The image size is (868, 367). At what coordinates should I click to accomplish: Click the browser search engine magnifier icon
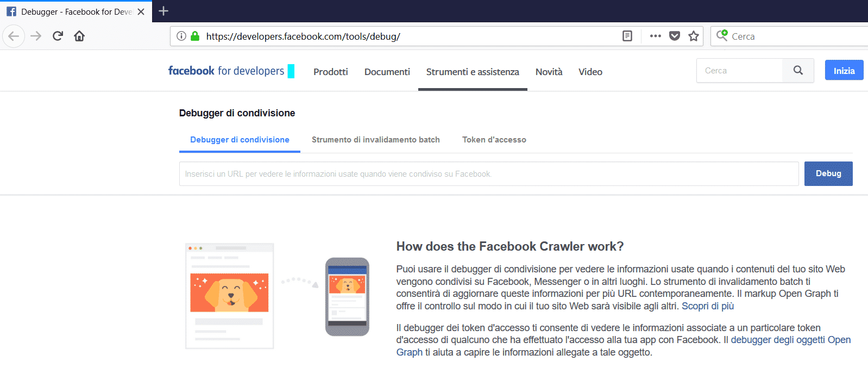point(722,36)
